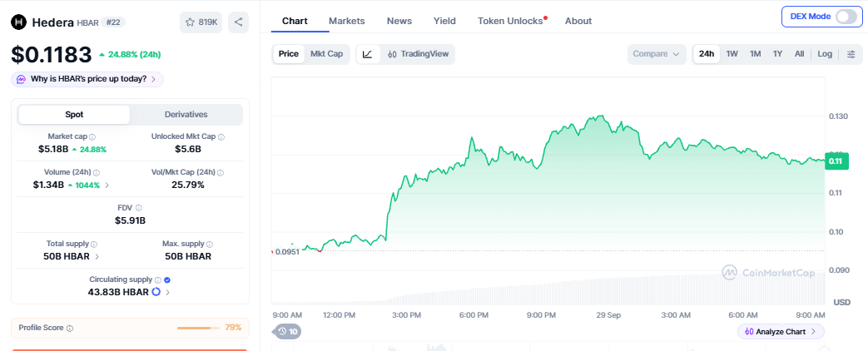The image size is (868, 351).
Task: Expand the chevron beside 43.83B HBAR
Action: pos(167,292)
